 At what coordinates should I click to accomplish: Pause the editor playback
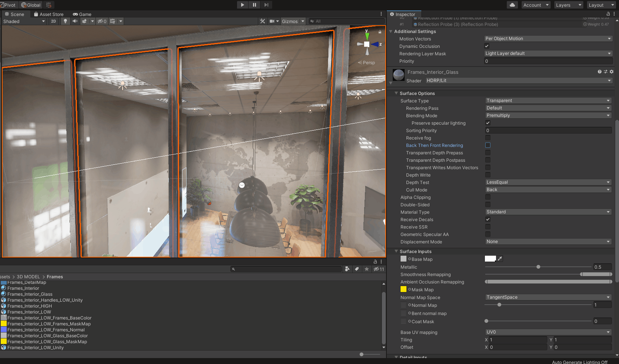(255, 5)
